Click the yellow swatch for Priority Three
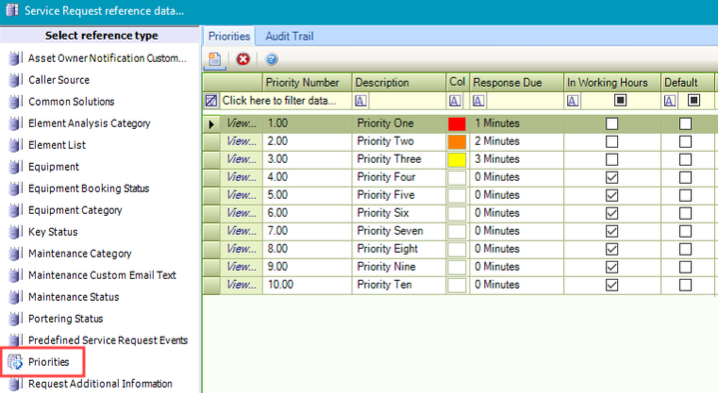718x393 pixels. click(457, 159)
